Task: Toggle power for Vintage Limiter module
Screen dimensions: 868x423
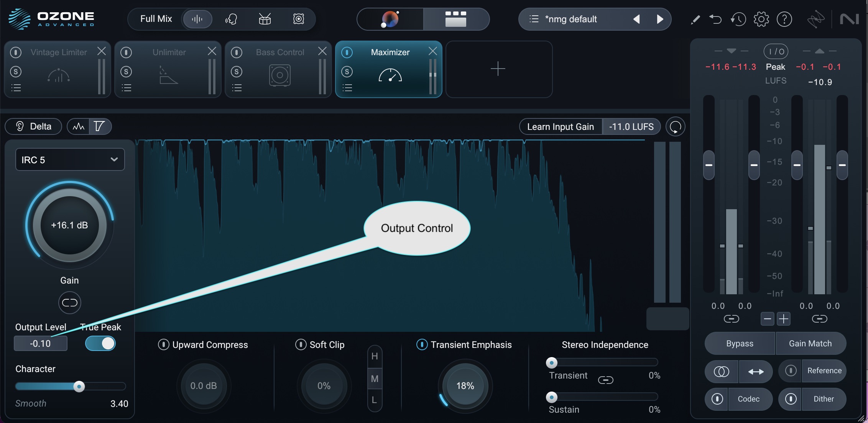Action: [x=16, y=52]
